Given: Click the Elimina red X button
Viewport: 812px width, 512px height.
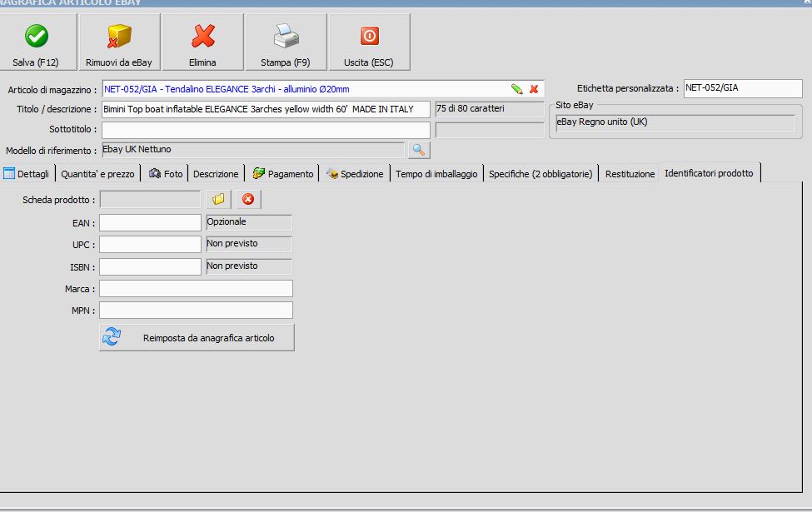Looking at the screenshot, I should [x=202, y=42].
